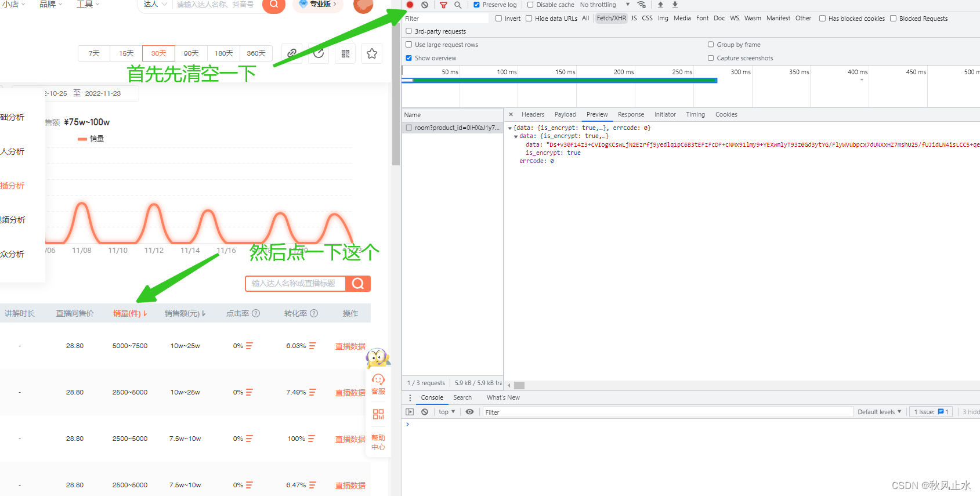Open the customer service 客服 icon

tap(378, 385)
